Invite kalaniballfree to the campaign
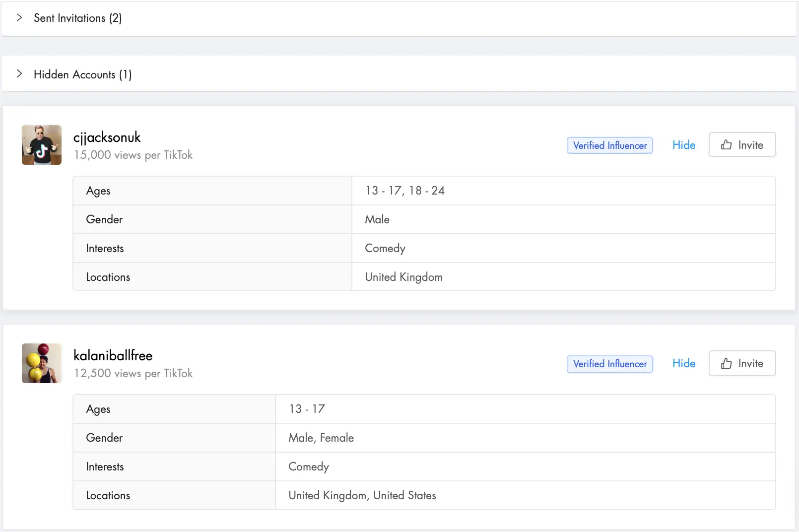Image resolution: width=799 pixels, height=532 pixels. pos(742,363)
